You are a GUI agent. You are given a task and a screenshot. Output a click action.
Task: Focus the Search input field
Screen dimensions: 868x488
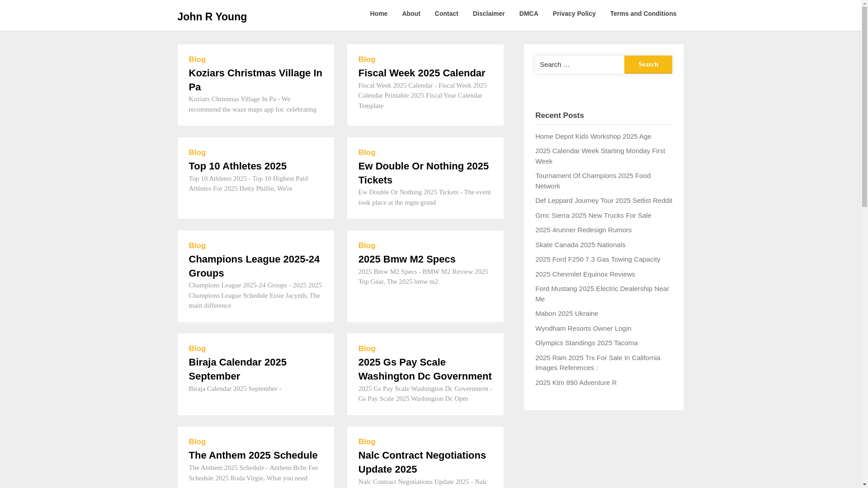click(580, 64)
